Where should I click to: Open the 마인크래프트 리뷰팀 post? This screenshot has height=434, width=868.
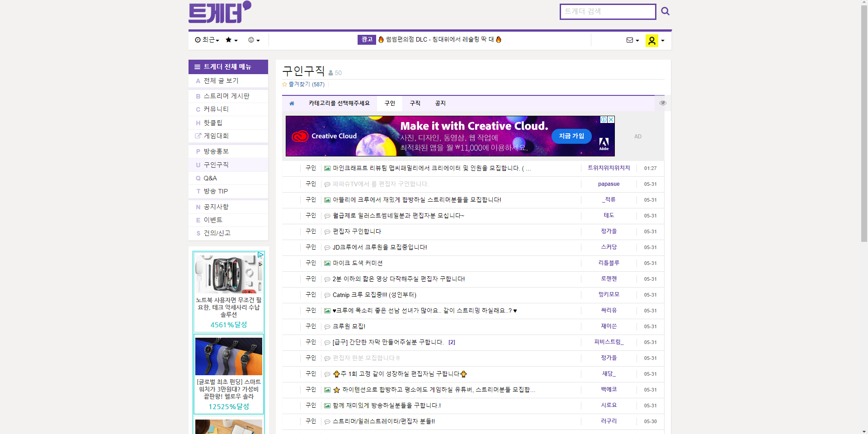click(432, 168)
